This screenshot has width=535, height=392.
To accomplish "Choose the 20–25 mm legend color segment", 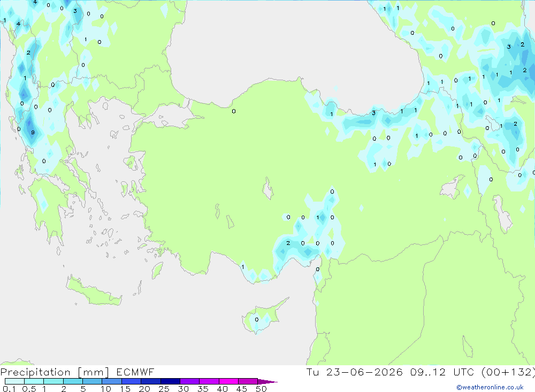I will click(151, 381).
